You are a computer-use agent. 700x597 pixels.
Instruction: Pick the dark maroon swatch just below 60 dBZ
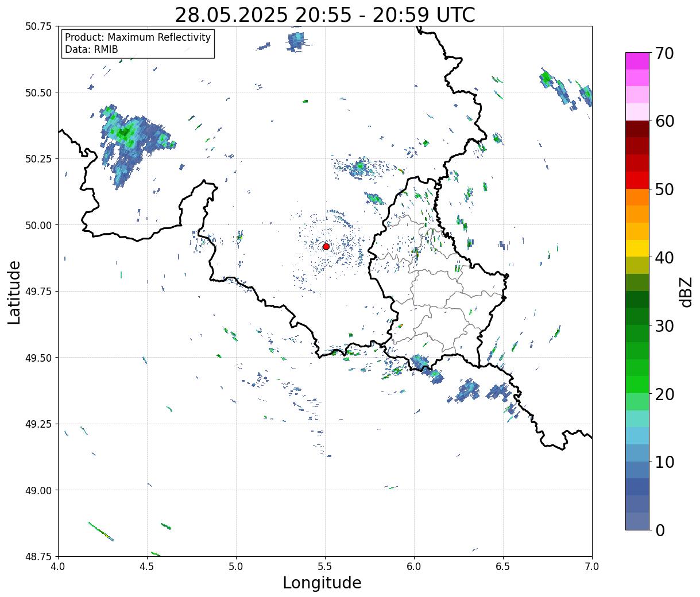pos(637,129)
